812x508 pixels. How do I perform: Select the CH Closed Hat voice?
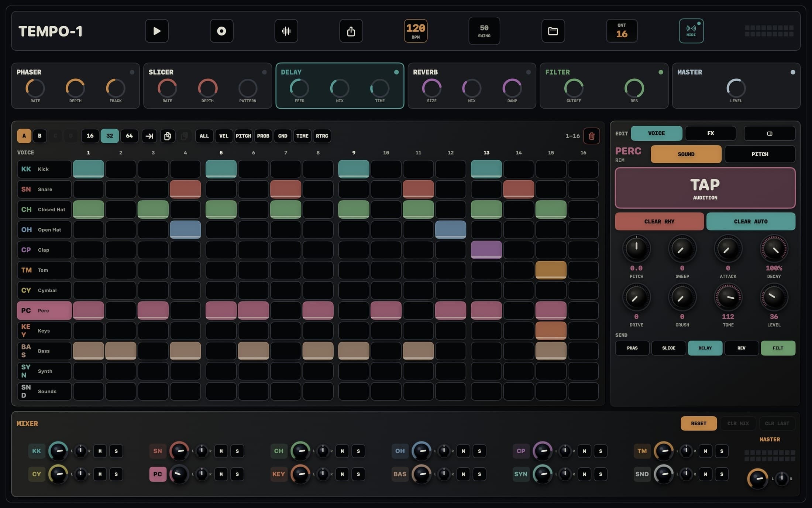(x=44, y=209)
